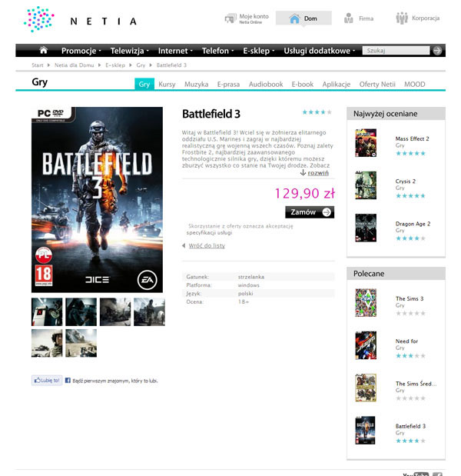Rate Battlefield 3 using the star rating
461x476 pixels.
317,112
